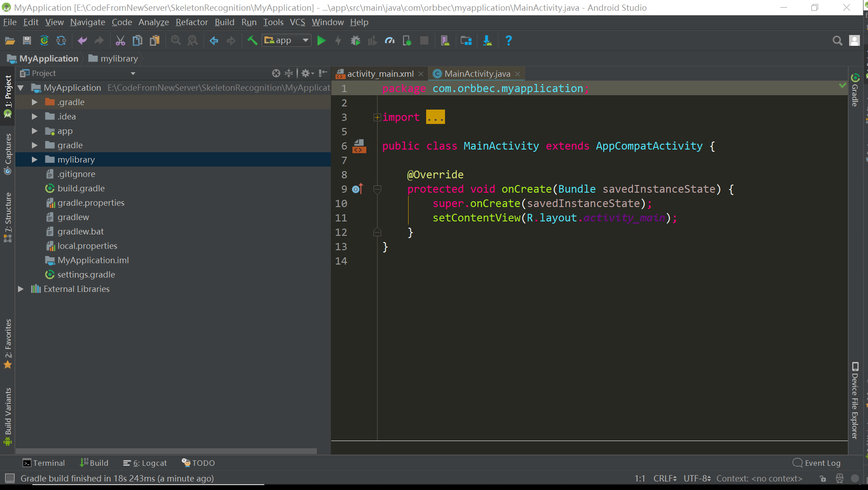Click the Debug app bug icon
Image resolution: width=868 pixels, height=490 pixels.
(x=355, y=41)
